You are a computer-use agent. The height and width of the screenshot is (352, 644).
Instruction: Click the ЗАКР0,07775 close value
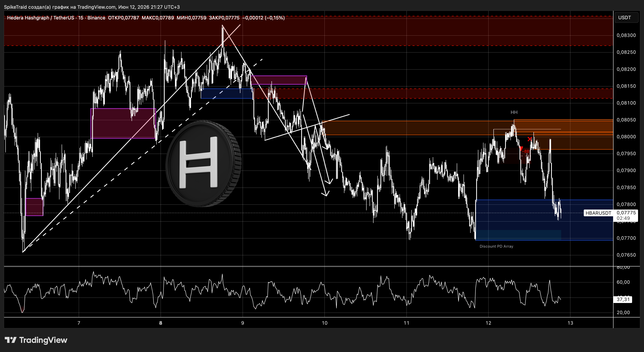[x=224, y=18]
